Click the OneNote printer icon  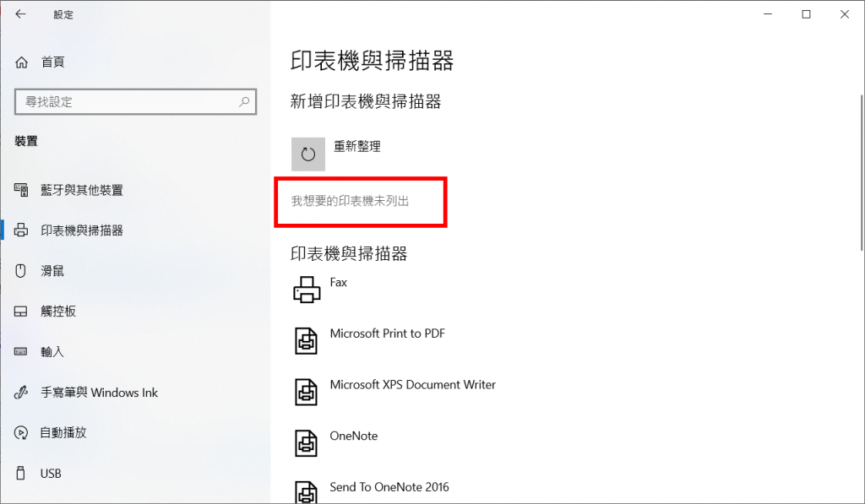click(x=306, y=443)
